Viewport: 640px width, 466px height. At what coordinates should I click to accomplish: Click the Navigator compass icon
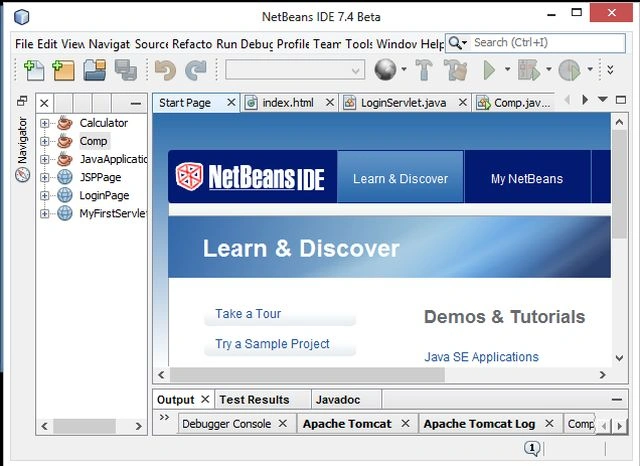click(x=22, y=175)
